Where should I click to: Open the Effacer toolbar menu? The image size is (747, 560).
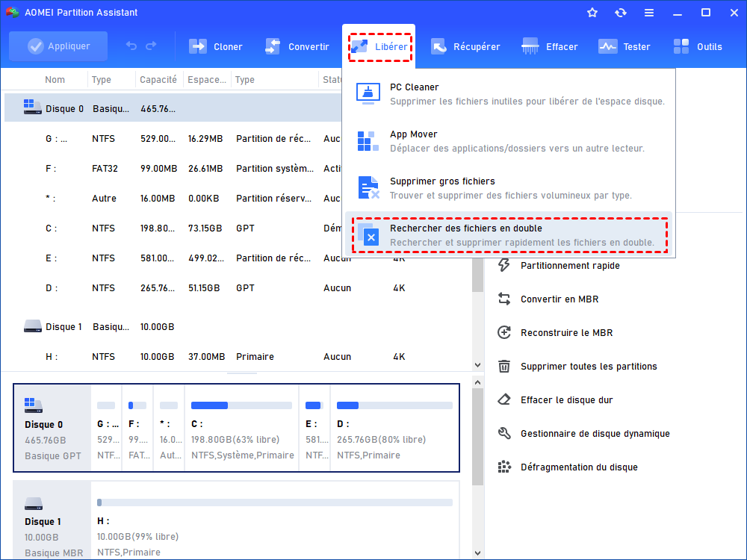[x=549, y=46]
